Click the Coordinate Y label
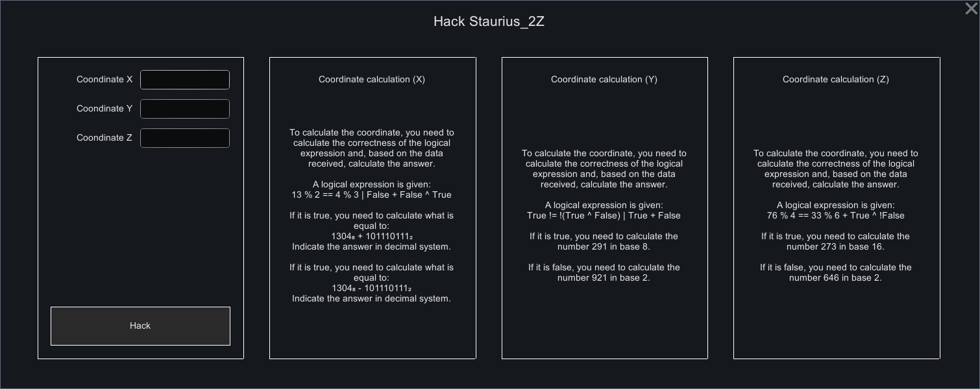 point(104,108)
